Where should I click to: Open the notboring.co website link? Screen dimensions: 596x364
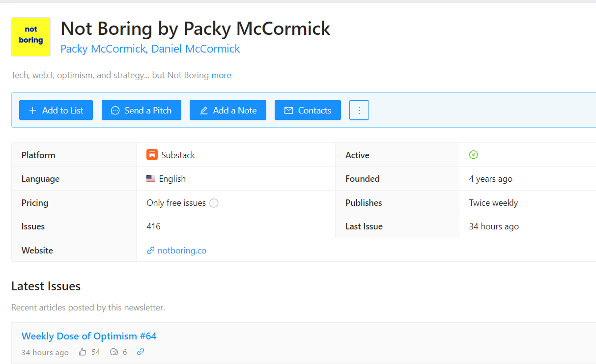(x=182, y=250)
